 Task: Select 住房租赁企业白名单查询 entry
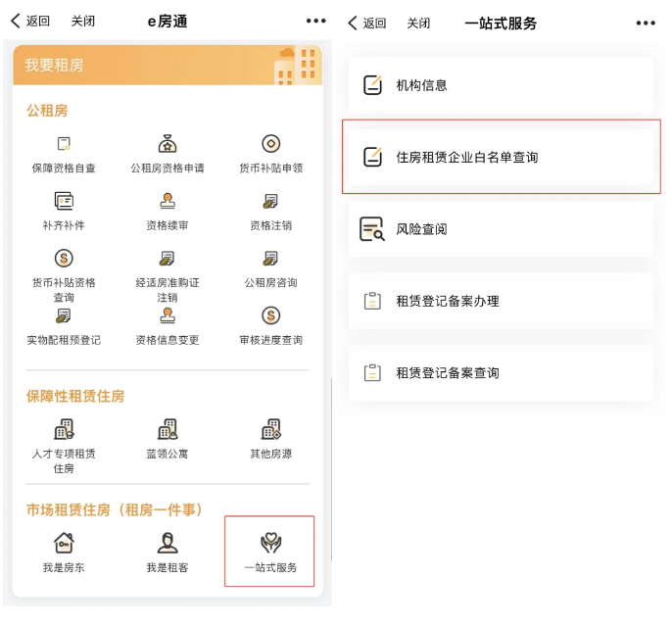tap(498, 157)
